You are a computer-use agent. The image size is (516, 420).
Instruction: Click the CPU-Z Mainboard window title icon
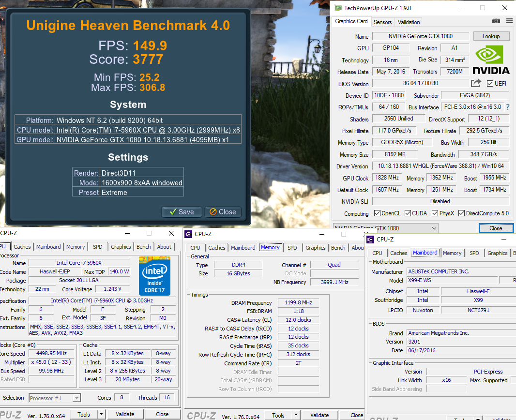(x=370, y=240)
